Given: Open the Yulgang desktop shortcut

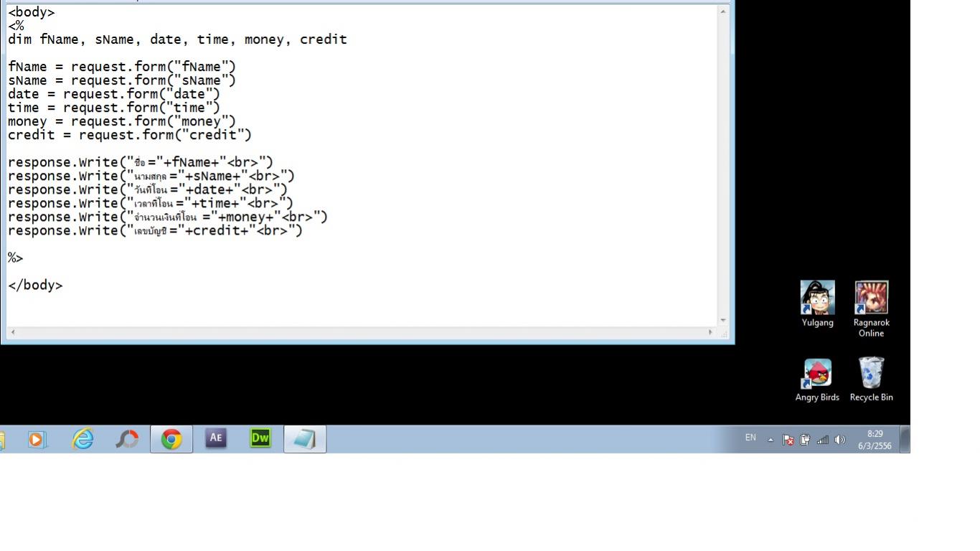Looking at the screenshot, I should pyautogui.click(x=818, y=304).
